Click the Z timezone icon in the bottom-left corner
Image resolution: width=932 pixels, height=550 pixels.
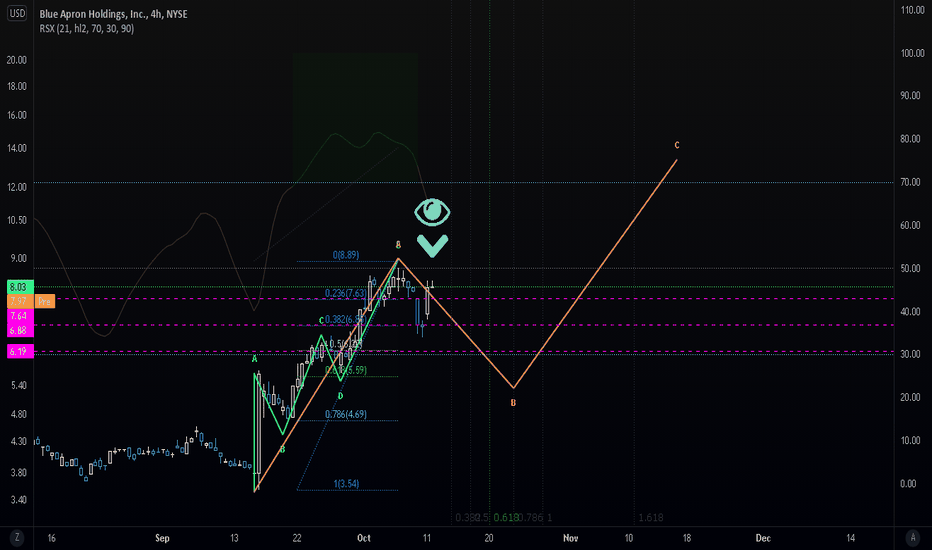click(17, 538)
